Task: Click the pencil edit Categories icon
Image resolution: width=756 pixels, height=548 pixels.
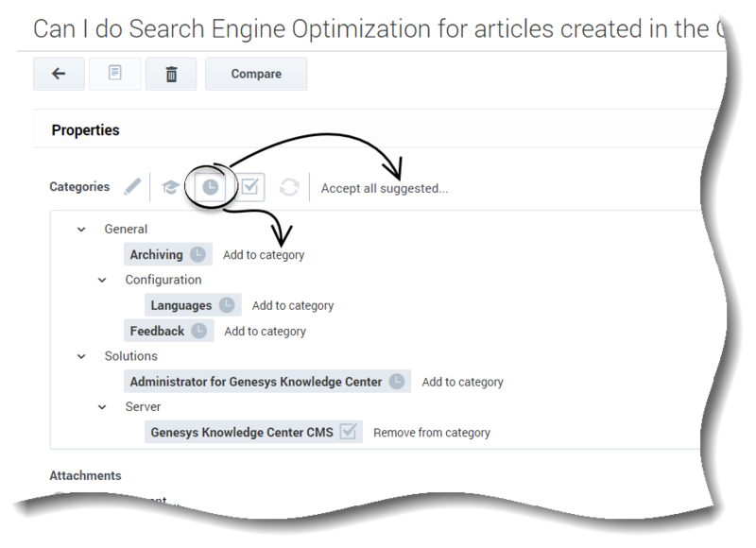Action: [132, 187]
